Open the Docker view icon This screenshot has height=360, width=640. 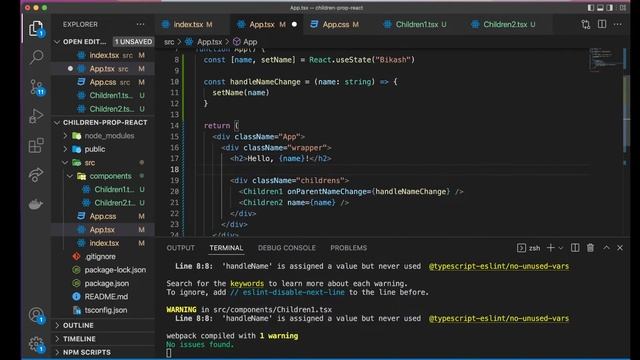(36, 204)
